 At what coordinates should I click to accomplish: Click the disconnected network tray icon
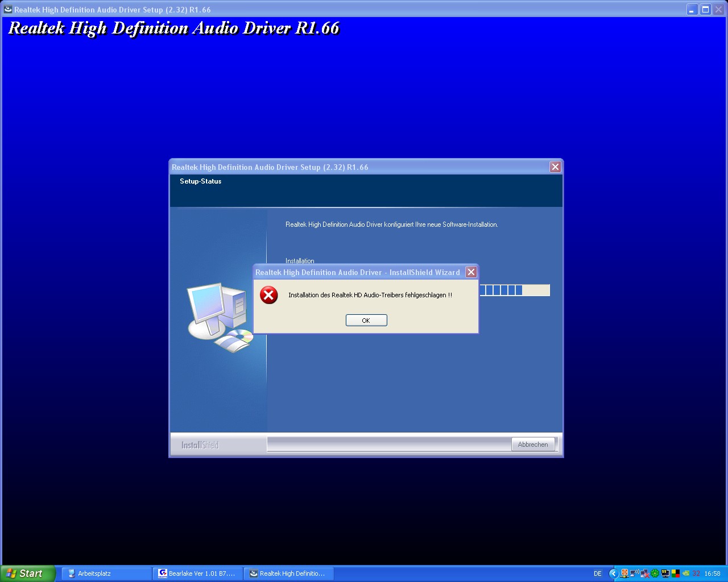click(645, 573)
